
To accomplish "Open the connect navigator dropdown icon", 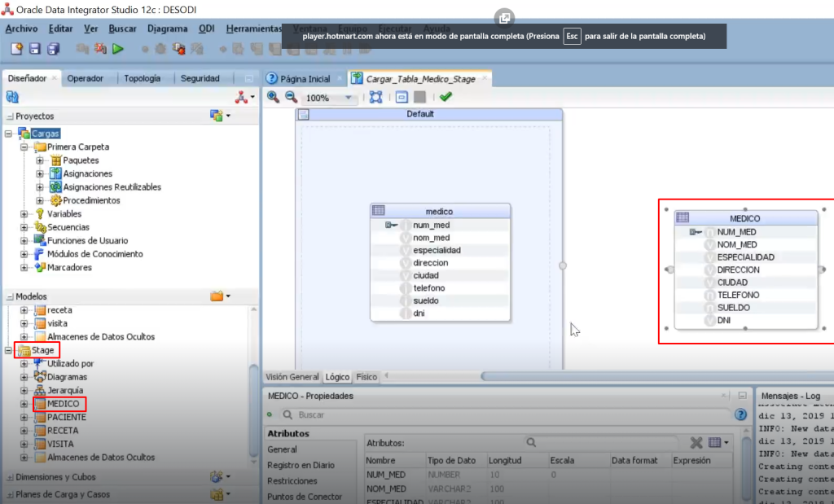I will coord(244,97).
